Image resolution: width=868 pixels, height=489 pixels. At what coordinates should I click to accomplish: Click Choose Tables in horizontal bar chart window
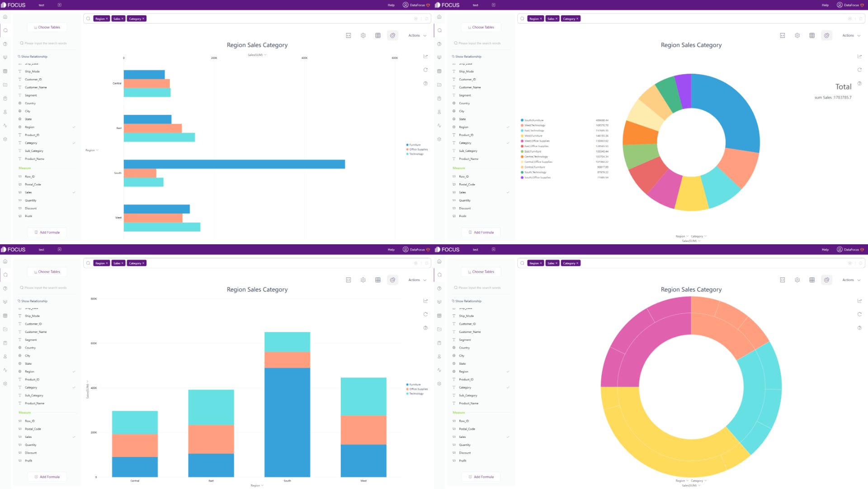click(x=47, y=27)
